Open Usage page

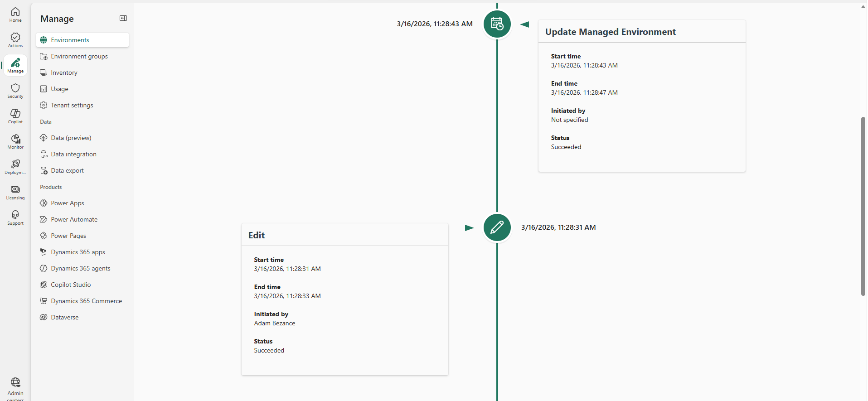point(82,89)
